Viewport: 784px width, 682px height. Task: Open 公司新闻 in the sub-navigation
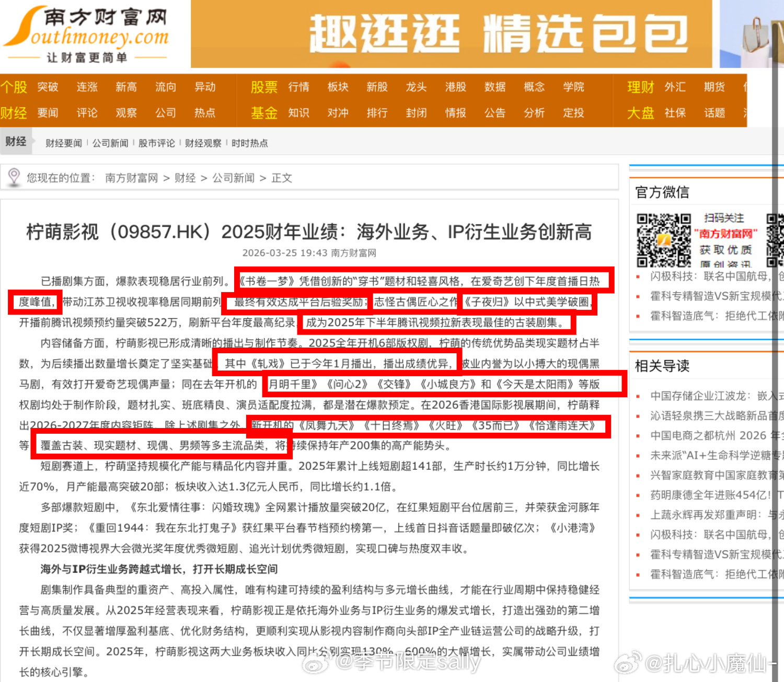click(x=110, y=143)
